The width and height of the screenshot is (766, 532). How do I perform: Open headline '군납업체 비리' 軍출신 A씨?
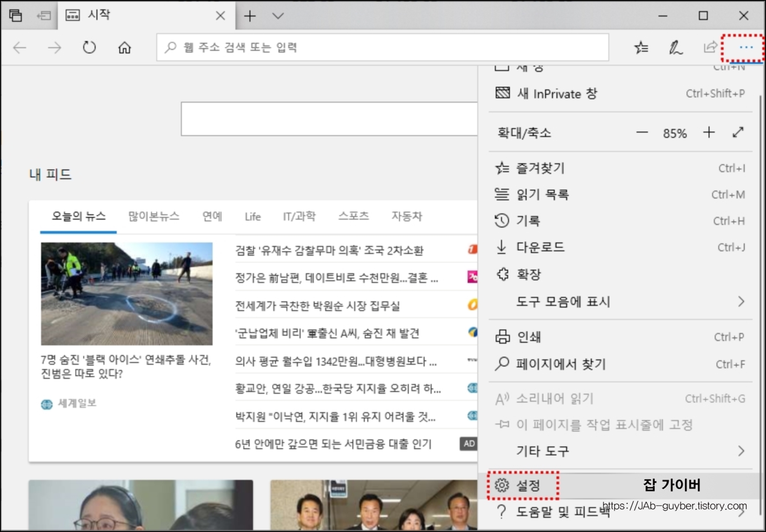click(327, 333)
